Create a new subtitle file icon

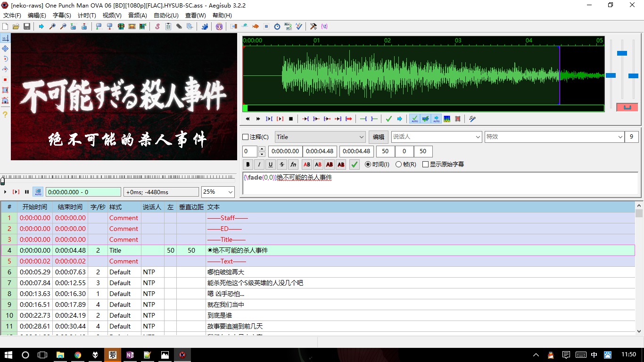coord(6,26)
